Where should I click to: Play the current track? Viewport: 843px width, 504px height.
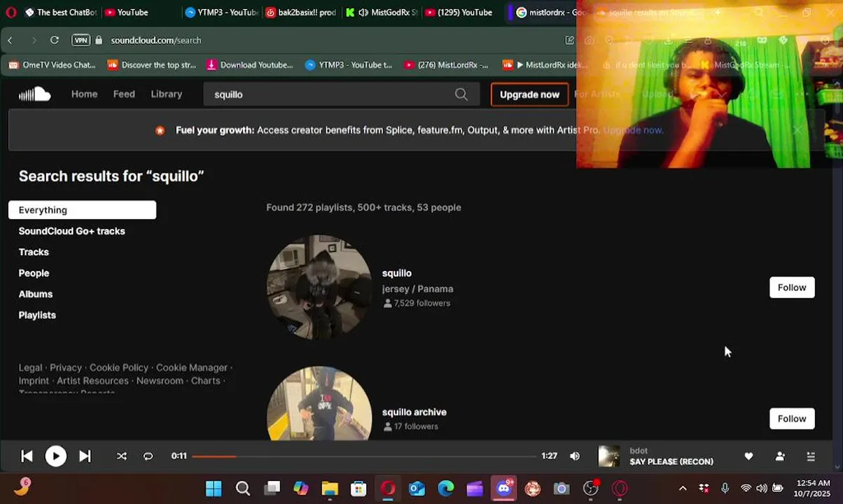[x=55, y=456]
